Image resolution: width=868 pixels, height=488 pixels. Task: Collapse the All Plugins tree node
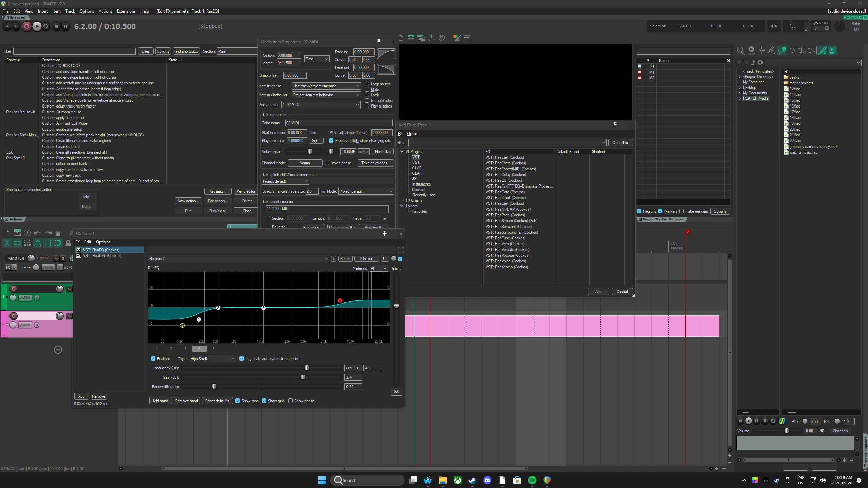tap(402, 152)
